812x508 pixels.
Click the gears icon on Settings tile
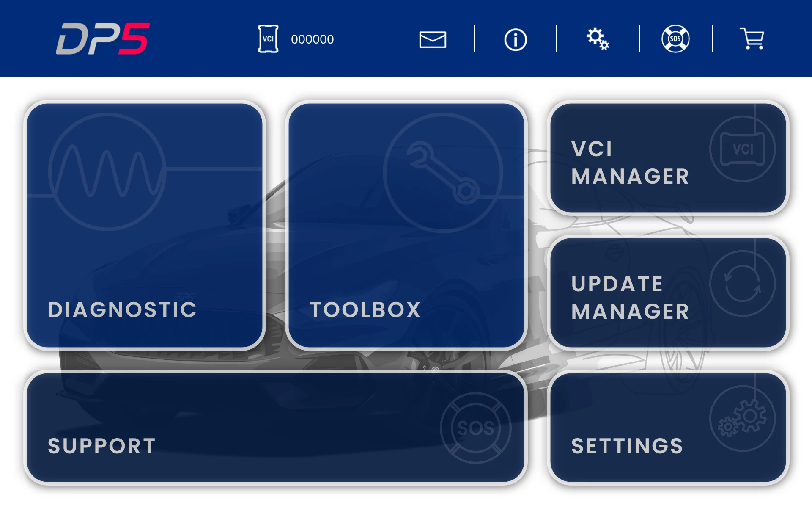(743, 418)
